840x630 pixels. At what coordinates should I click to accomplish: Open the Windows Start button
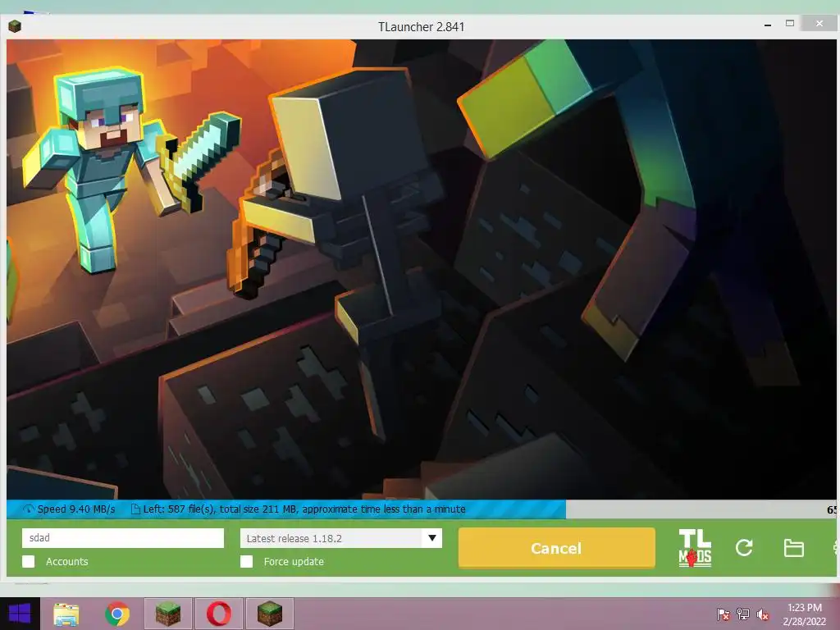20,614
